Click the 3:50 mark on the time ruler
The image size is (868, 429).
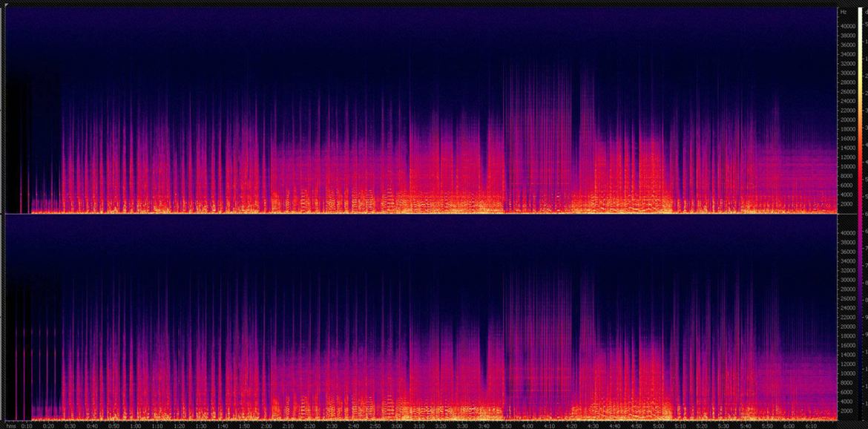coord(505,426)
